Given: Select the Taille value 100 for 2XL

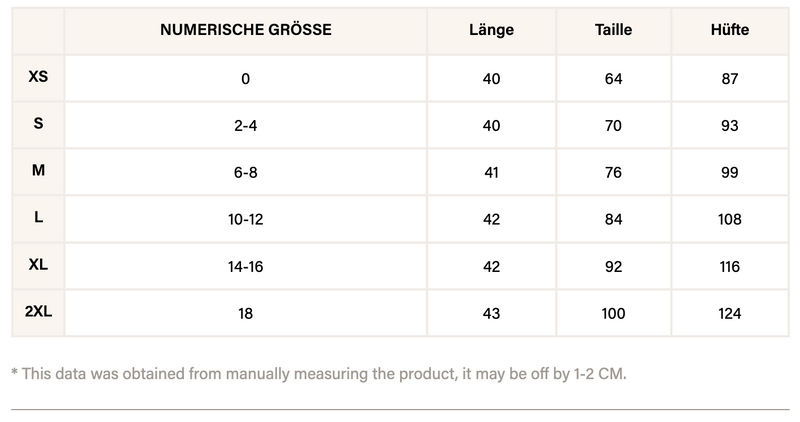Looking at the screenshot, I should 613,314.
